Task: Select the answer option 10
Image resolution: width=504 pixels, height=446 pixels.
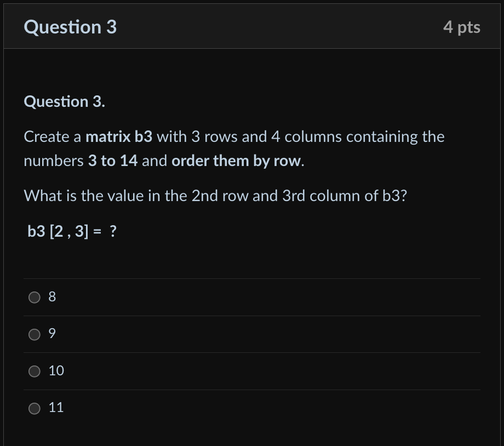Action: tap(55, 371)
